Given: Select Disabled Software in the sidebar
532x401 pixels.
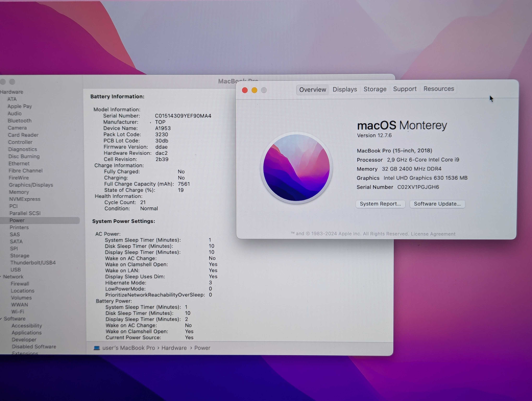Looking at the screenshot, I should [34, 347].
